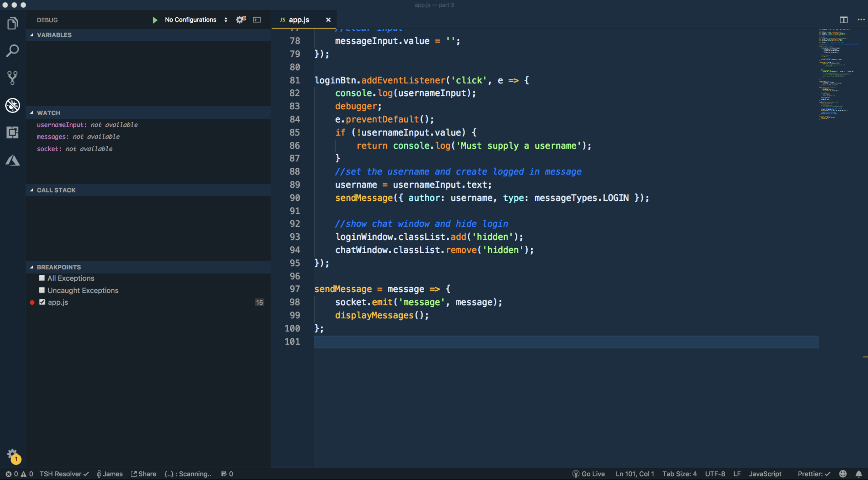Open the Manage gear menu
The height and width of the screenshot is (480, 868).
click(12, 454)
